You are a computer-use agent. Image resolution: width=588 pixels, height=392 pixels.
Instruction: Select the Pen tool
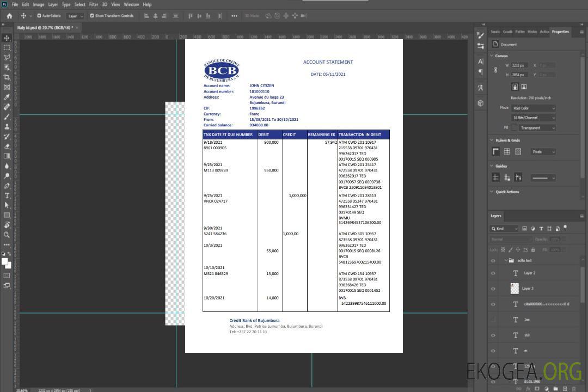(7, 186)
